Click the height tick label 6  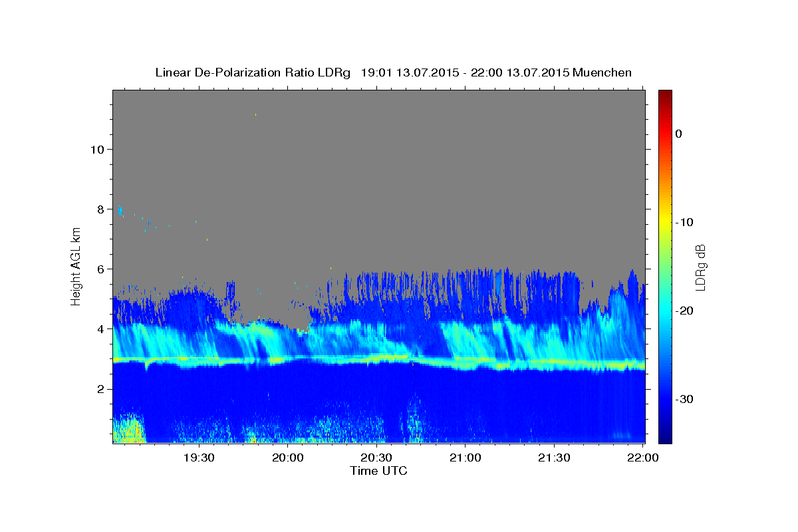tap(99, 269)
